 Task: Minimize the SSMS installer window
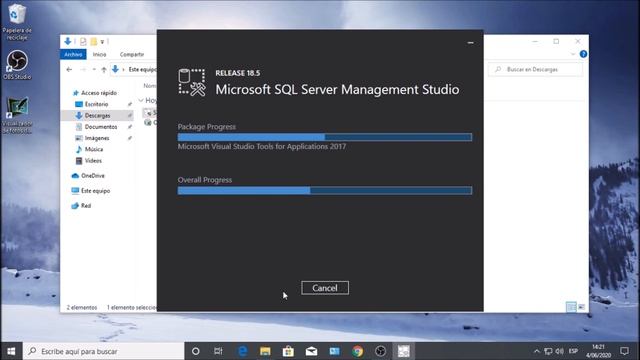(x=471, y=42)
